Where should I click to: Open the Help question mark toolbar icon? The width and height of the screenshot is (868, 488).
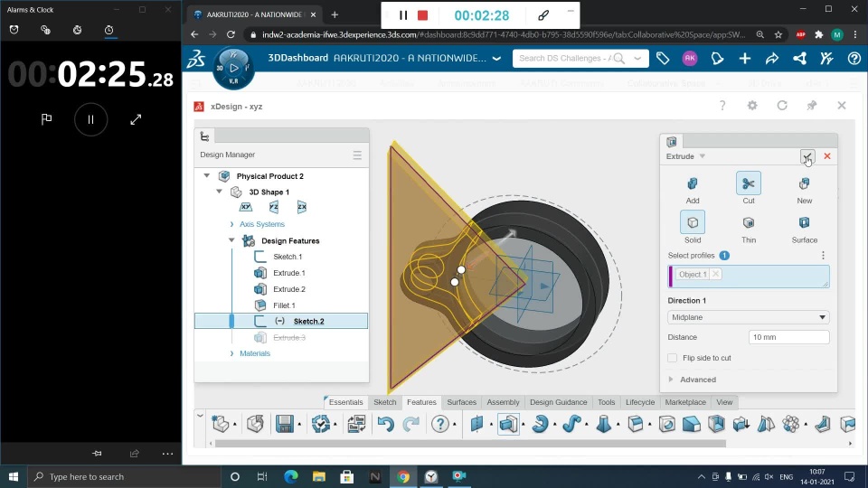pos(440,425)
